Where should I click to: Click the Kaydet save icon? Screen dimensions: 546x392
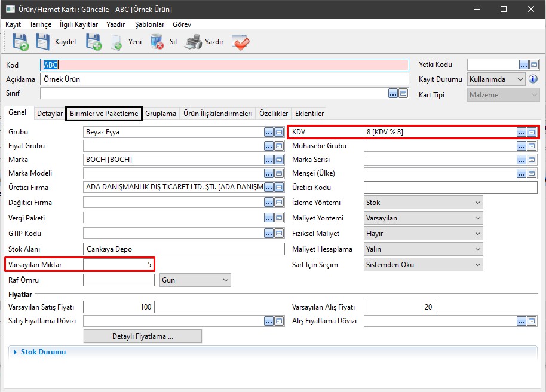pyautogui.click(x=44, y=42)
